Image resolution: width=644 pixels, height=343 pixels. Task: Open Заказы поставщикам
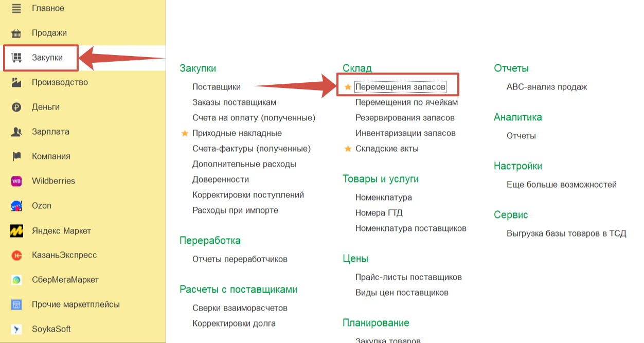click(235, 102)
